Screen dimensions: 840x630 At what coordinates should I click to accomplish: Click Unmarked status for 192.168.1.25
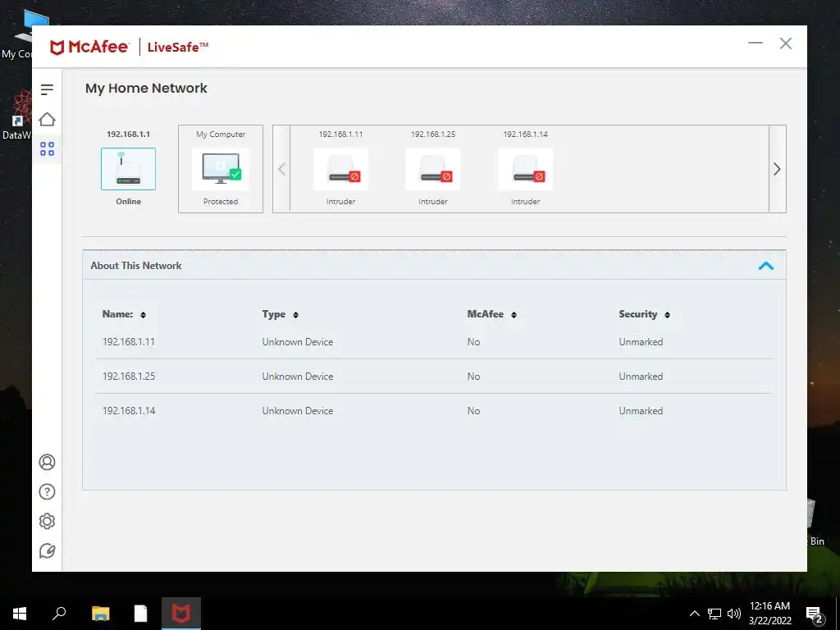click(641, 376)
